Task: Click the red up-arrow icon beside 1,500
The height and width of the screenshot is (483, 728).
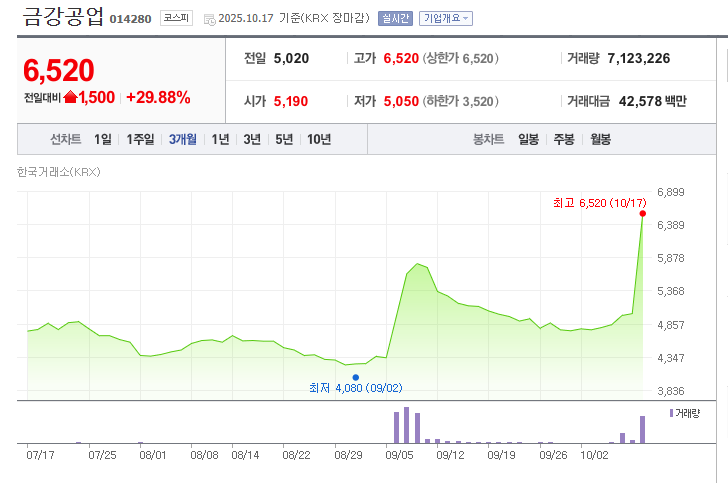Action: (x=70, y=97)
